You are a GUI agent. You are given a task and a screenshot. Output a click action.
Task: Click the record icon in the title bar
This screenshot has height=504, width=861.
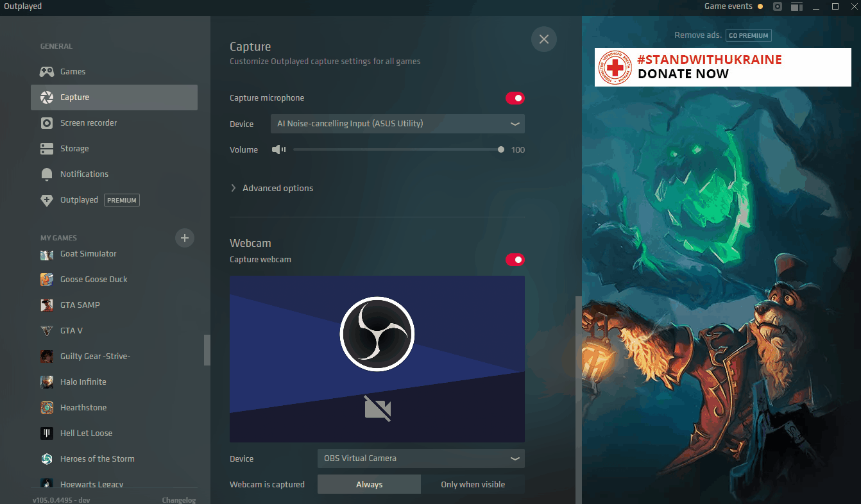point(778,6)
